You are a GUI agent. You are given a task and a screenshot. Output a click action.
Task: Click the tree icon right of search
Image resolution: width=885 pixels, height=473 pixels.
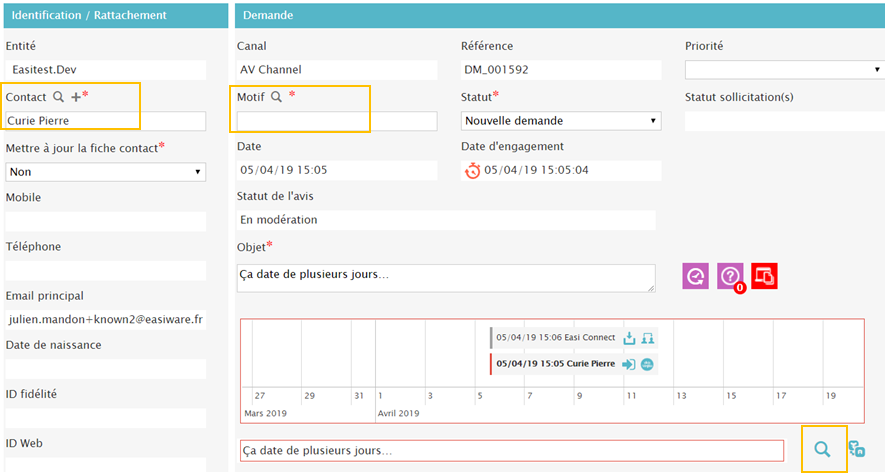(856, 450)
